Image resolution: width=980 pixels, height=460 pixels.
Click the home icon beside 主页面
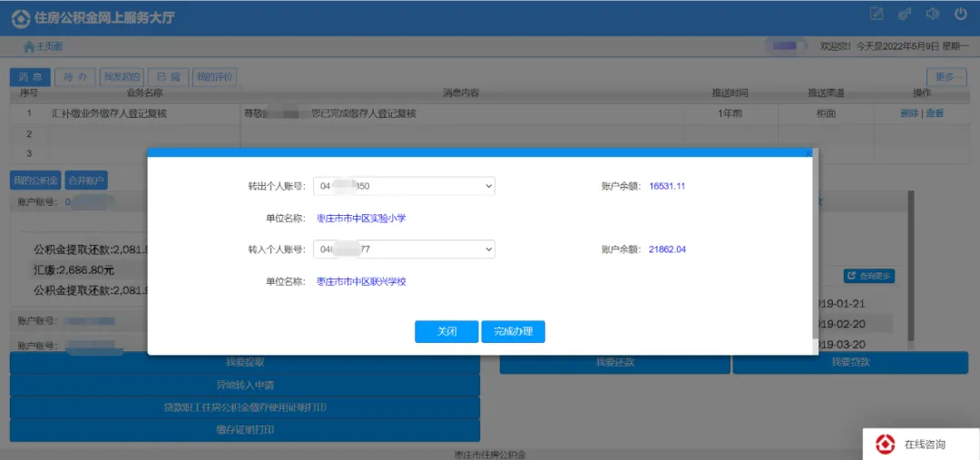[29, 46]
